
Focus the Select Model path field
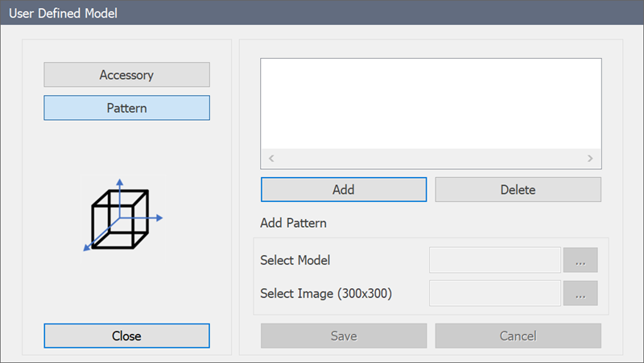pos(495,260)
